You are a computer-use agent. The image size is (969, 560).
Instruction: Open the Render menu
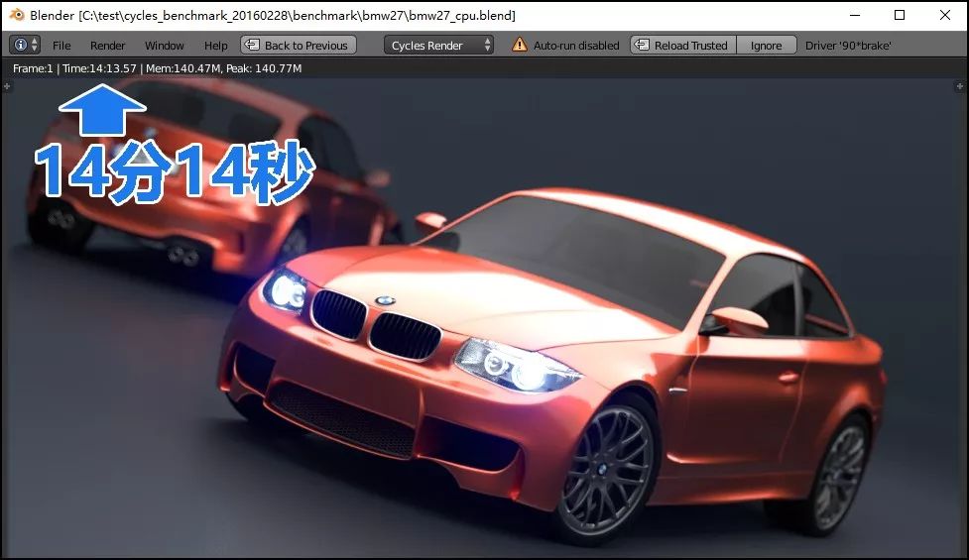coord(107,46)
